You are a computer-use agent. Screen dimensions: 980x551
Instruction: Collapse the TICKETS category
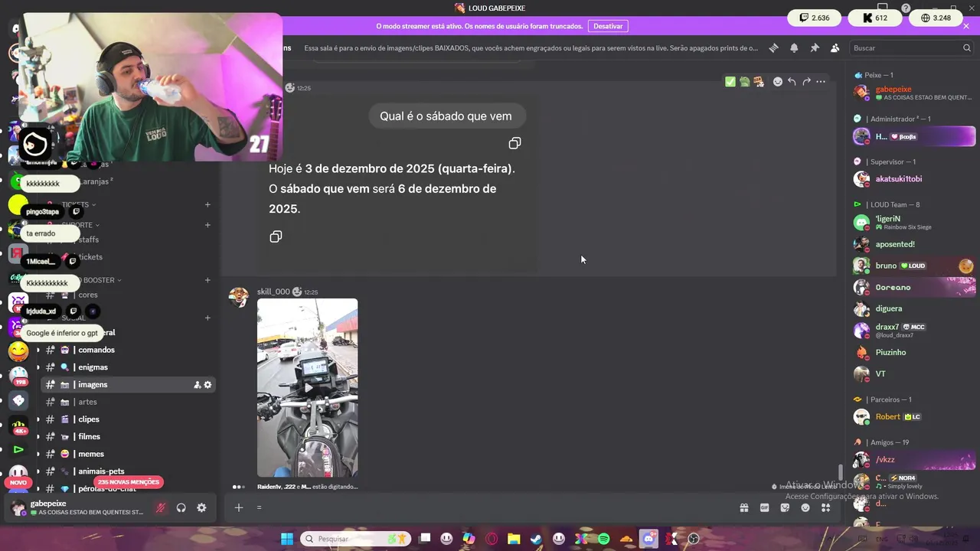point(78,204)
